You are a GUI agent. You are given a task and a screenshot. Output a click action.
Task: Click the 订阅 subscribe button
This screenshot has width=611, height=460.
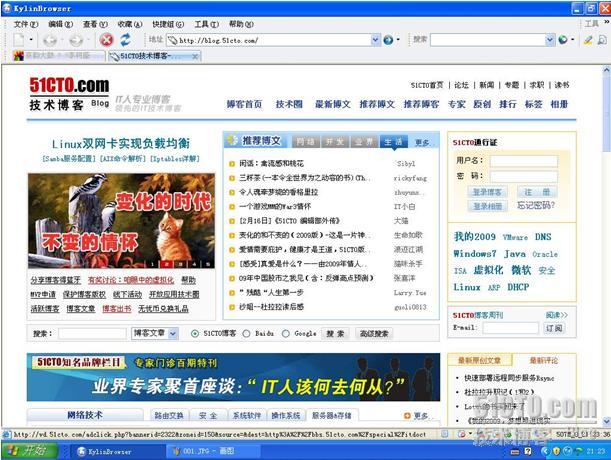(554, 328)
